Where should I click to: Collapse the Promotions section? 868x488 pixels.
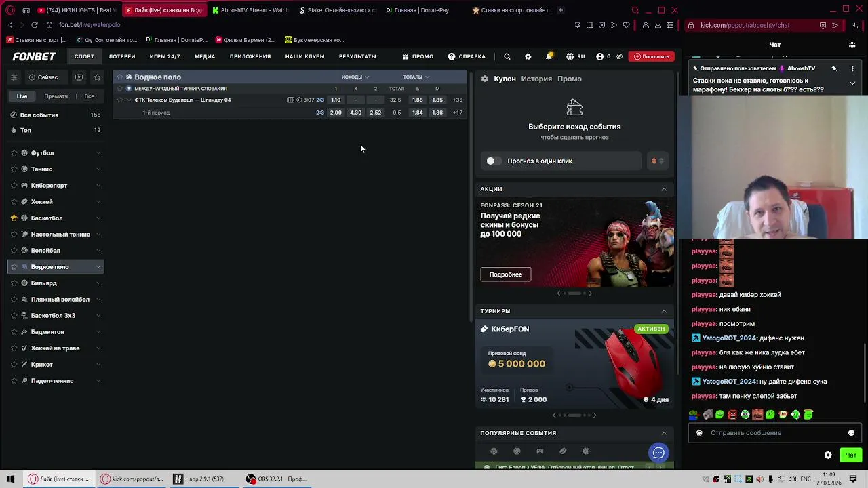pyautogui.click(x=664, y=189)
